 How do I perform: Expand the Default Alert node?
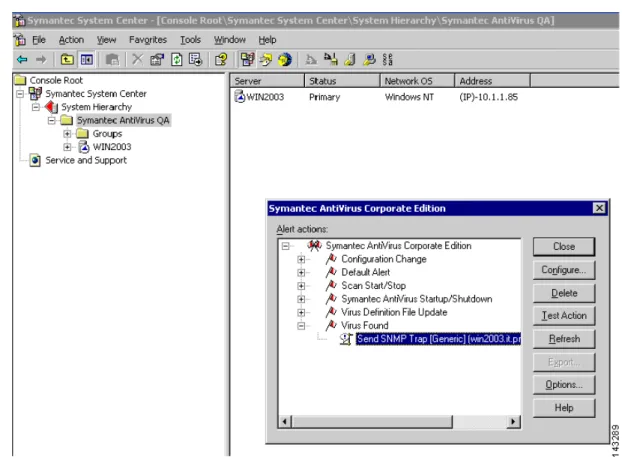coord(301,273)
